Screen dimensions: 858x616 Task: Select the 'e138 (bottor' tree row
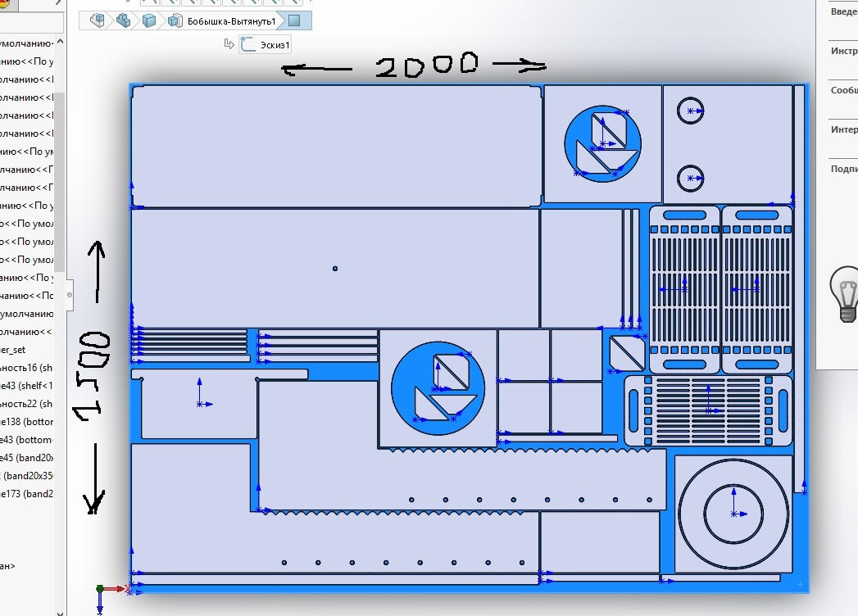pyautogui.click(x=27, y=422)
